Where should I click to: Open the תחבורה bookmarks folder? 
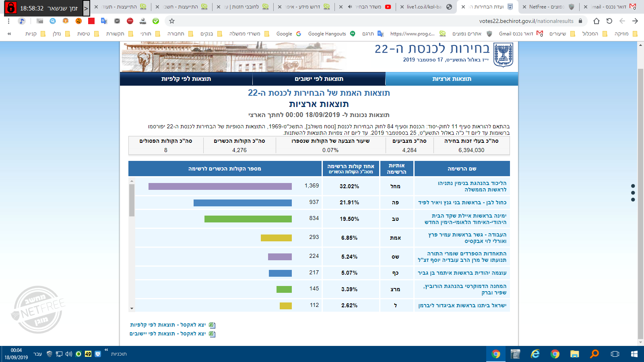180,34
